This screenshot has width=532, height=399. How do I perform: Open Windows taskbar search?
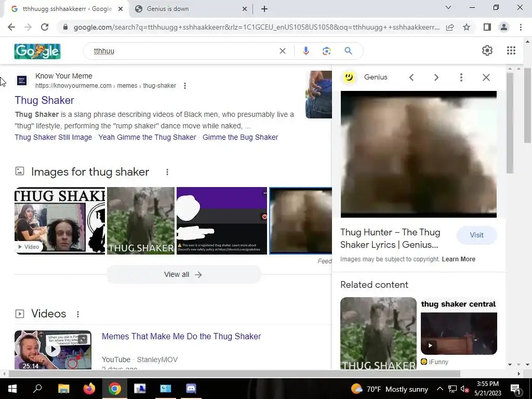tap(37, 389)
